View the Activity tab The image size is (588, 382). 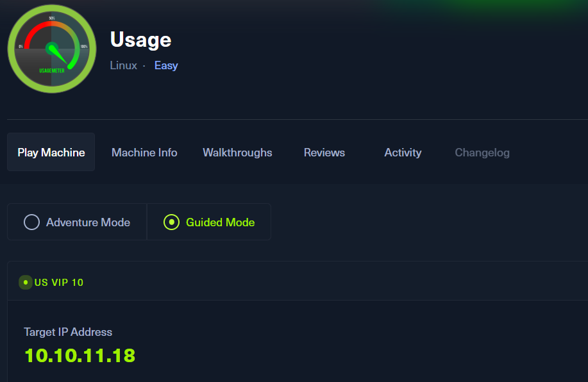point(403,153)
